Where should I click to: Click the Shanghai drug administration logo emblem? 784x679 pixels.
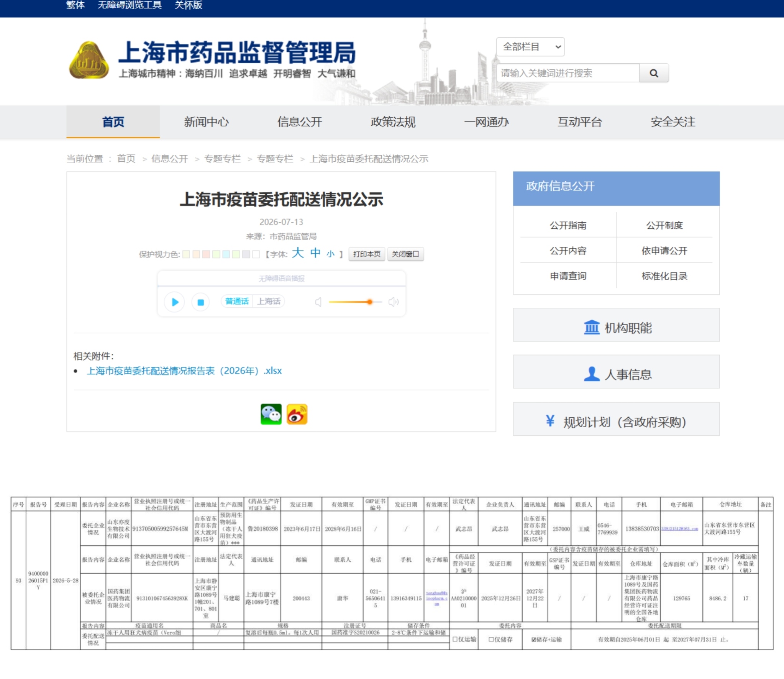[89, 60]
